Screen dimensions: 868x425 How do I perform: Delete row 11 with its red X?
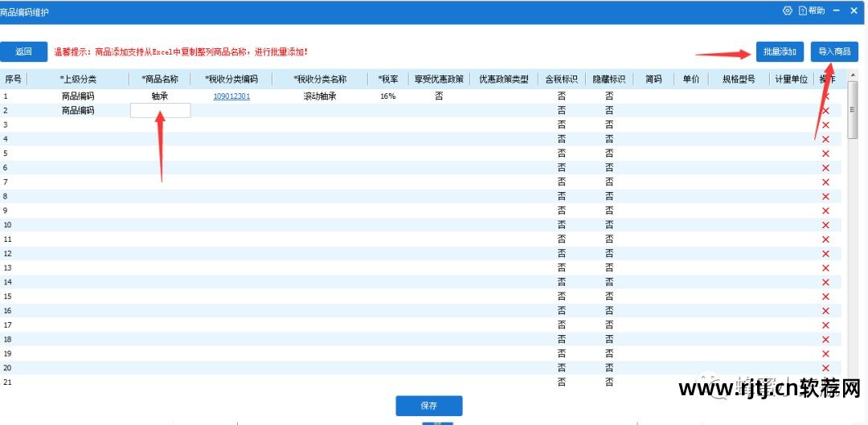click(825, 239)
